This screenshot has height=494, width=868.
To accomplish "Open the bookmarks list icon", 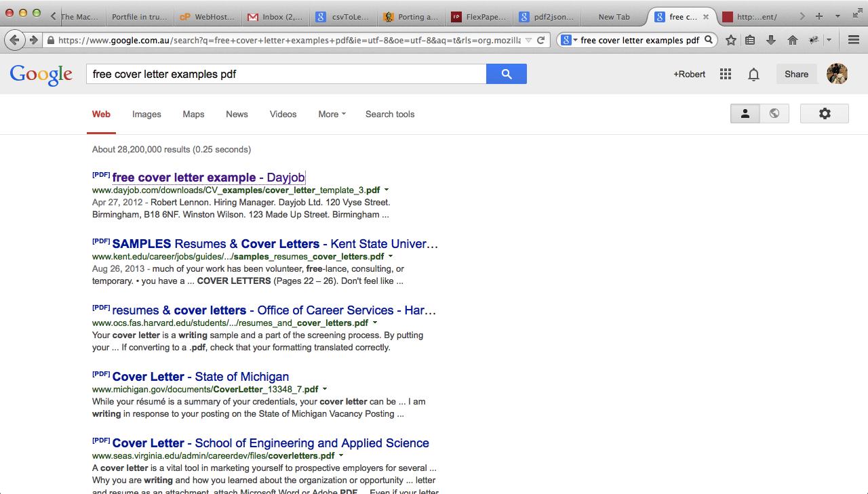I will tap(750, 40).
